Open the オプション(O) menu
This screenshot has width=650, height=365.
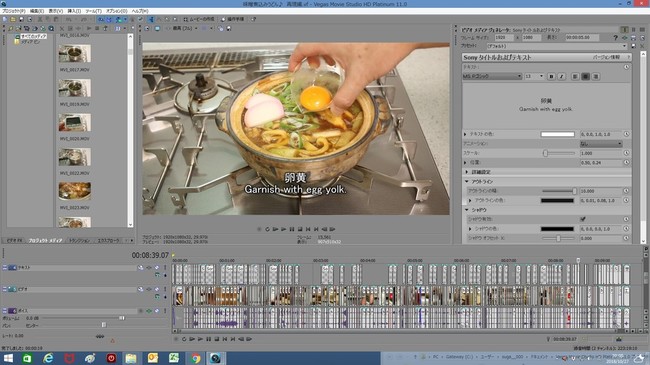point(116,11)
